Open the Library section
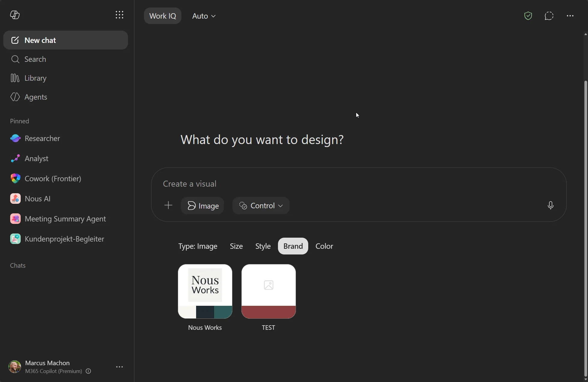588x382 pixels. 66,78
